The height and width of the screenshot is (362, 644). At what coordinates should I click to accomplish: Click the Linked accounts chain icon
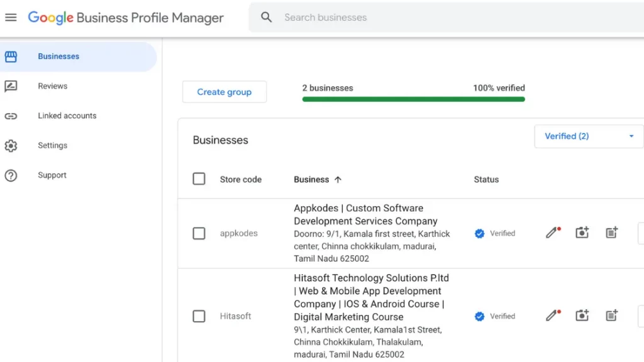point(11,116)
